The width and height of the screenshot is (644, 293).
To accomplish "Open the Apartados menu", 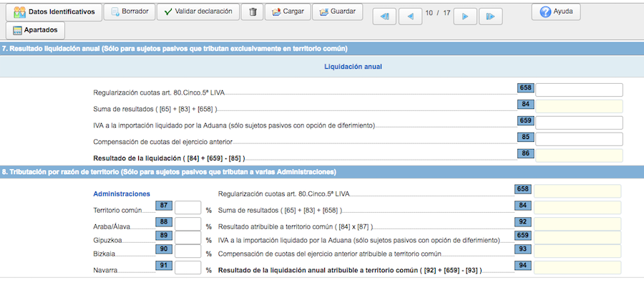I will (35, 30).
